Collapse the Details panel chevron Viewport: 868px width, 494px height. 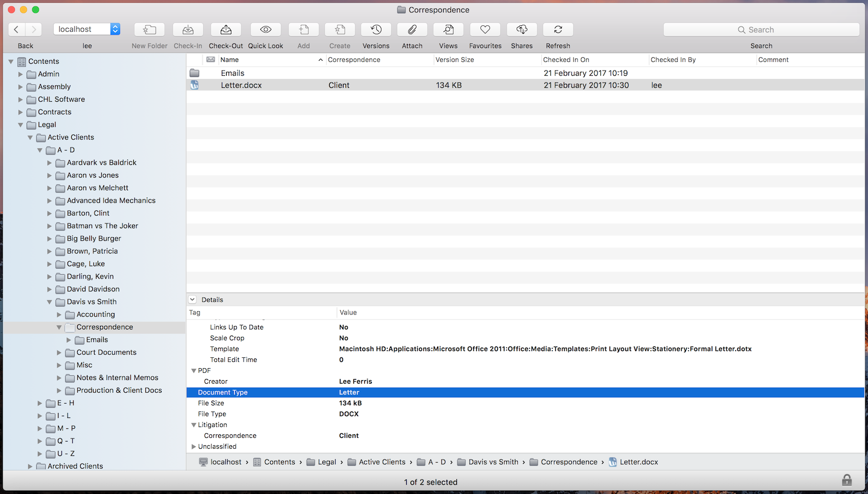192,299
